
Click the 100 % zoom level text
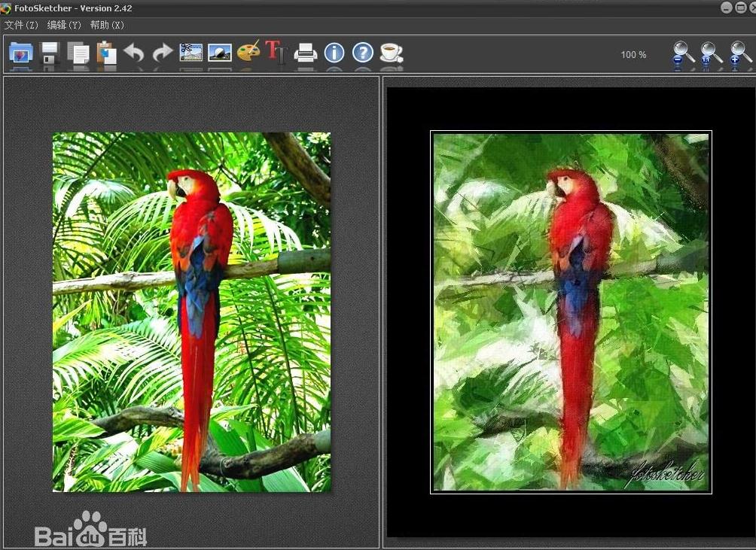point(633,55)
